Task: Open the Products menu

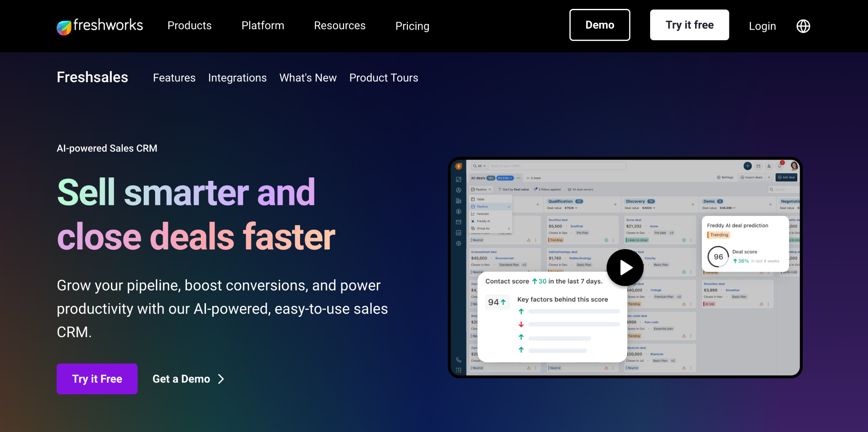Action: [x=189, y=25]
